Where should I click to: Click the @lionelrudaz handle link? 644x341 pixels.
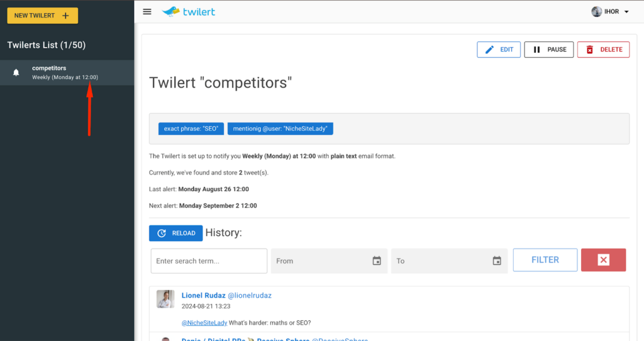250,295
